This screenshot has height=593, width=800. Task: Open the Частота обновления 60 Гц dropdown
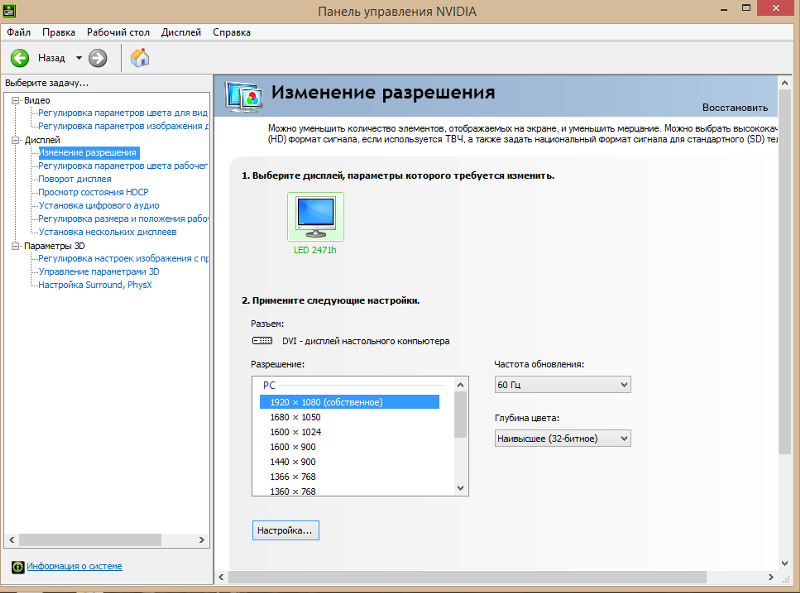562,385
